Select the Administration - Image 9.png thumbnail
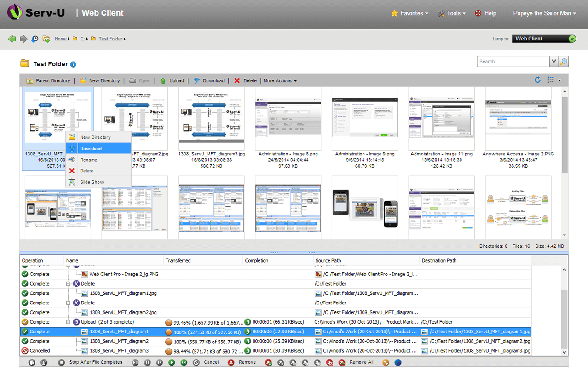 point(364,128)
